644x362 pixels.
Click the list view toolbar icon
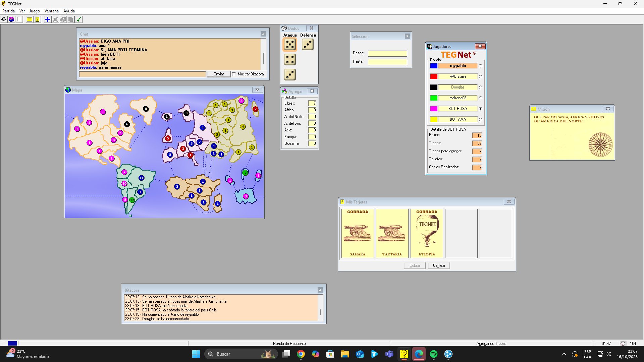pos(19,19)
